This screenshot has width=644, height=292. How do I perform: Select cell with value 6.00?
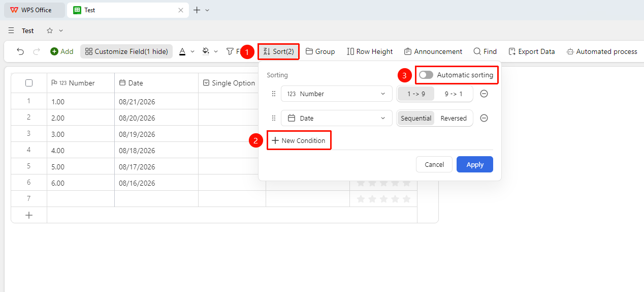tap(81, 183)
